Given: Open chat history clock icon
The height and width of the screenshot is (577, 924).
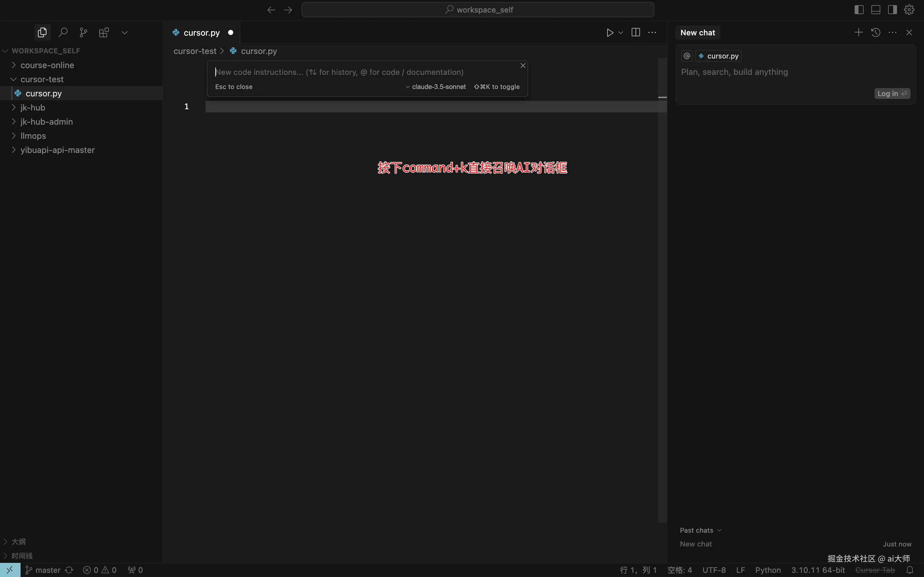Looking at the screenshot, I should point(875,32).
